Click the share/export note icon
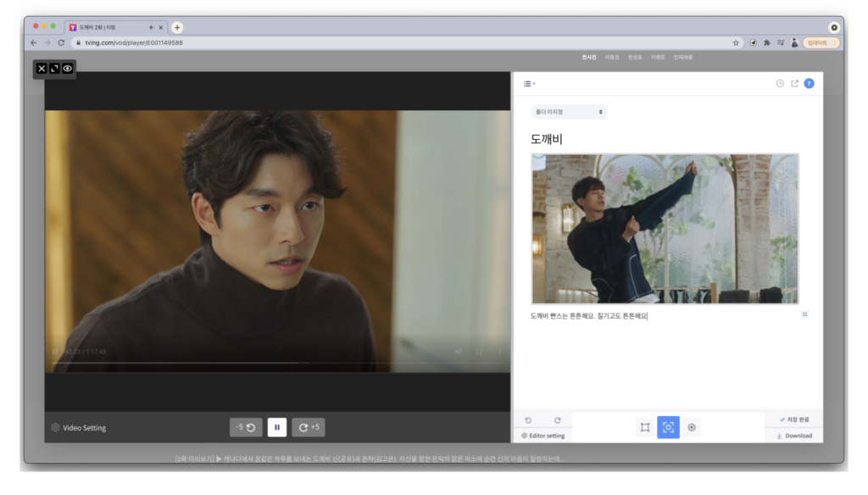Viewport: 868px width, 495px height. 794,83
